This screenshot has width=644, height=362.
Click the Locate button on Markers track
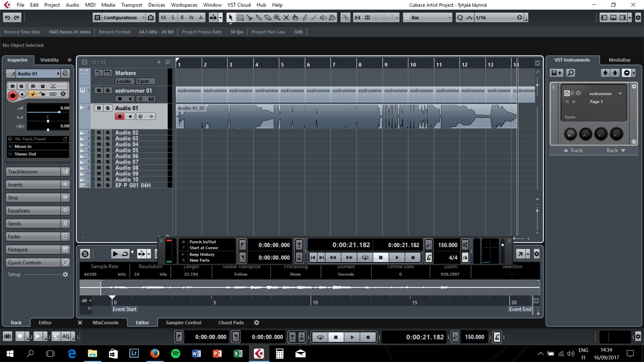tap(123, 81)
